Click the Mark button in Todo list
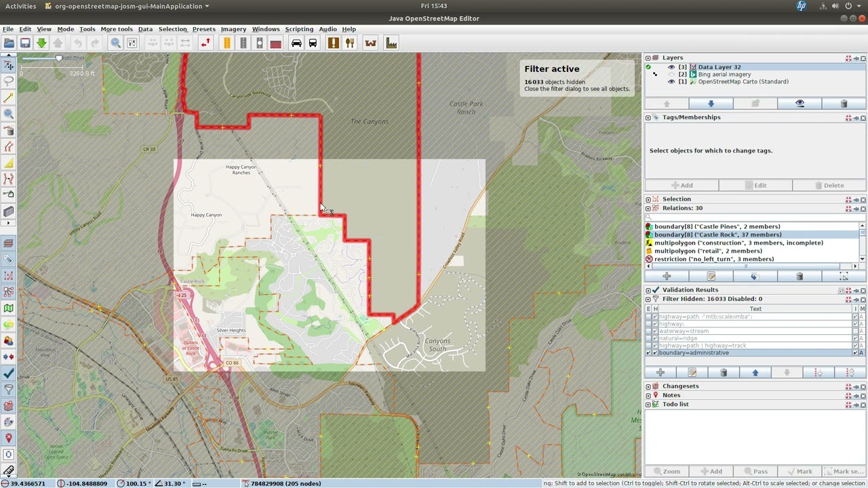The height and width of the screenshot is (488, 868). pyautogui.click(x=800, y=471)
